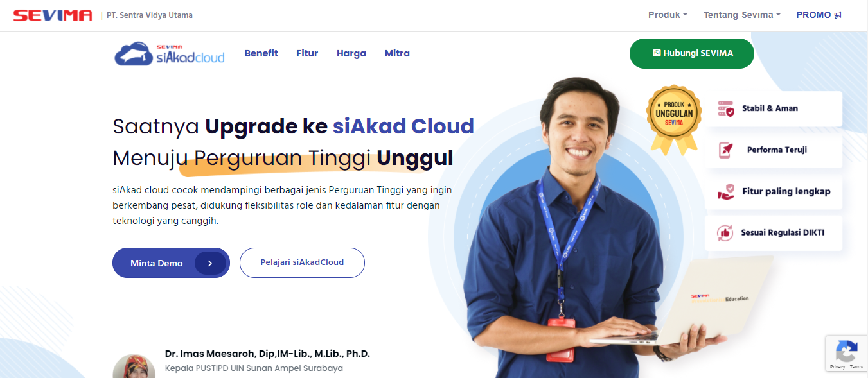Click the Pelajari siAkadCloud button
This screenshot has width=868, height=378.
(x=302, y=262)
